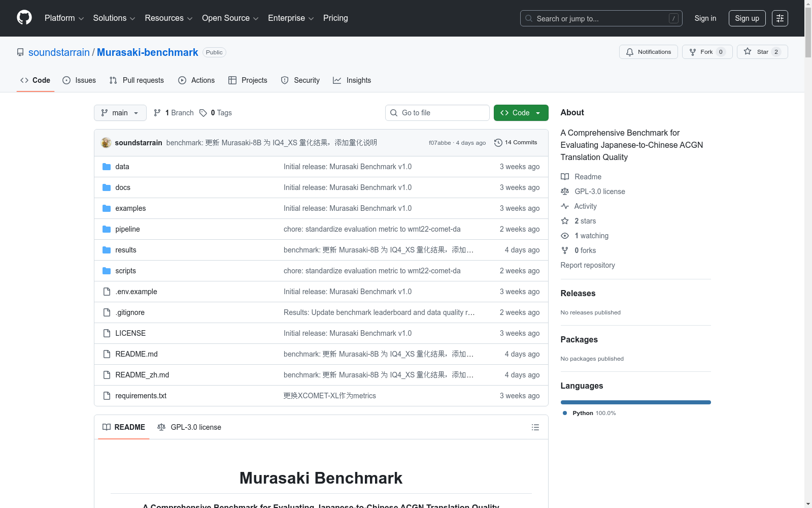
Task: Fork the repository
Action: click(x=707, y=52)
